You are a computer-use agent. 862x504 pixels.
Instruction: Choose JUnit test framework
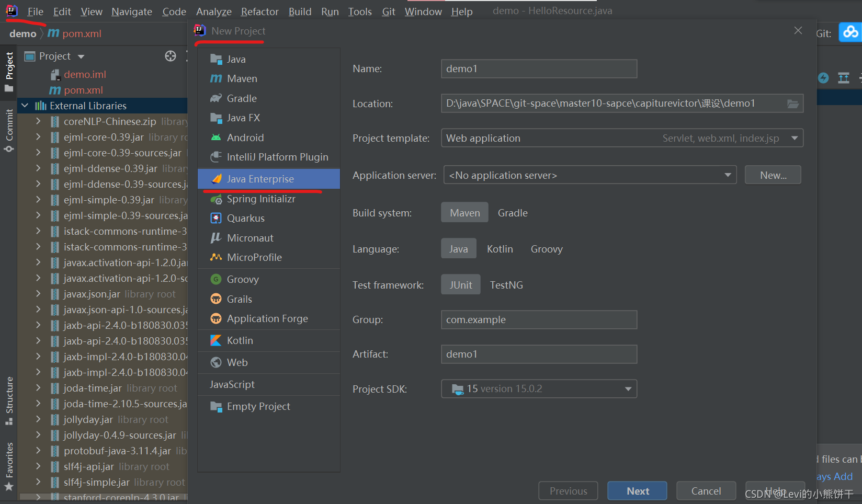(460, 285)
